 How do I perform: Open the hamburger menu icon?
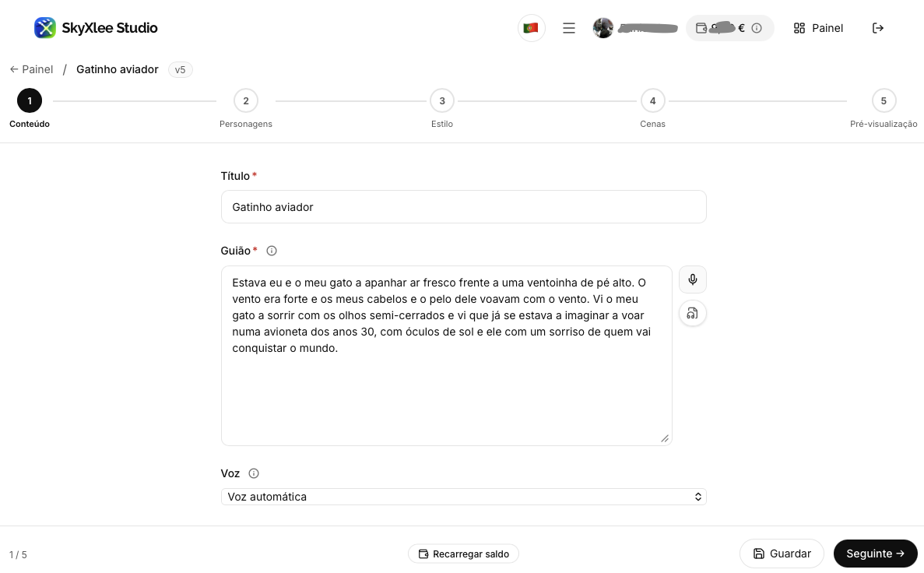(569, 28)
